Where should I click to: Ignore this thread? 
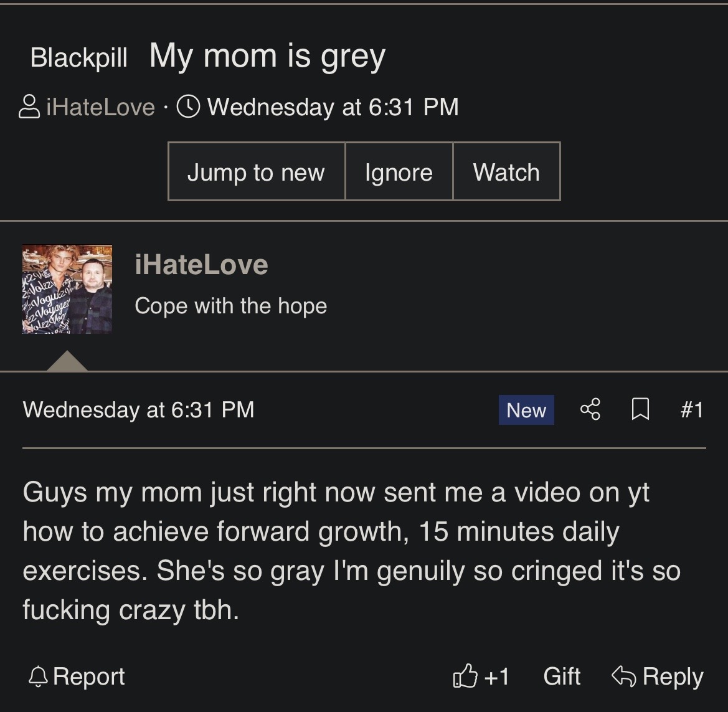[399, 172]
